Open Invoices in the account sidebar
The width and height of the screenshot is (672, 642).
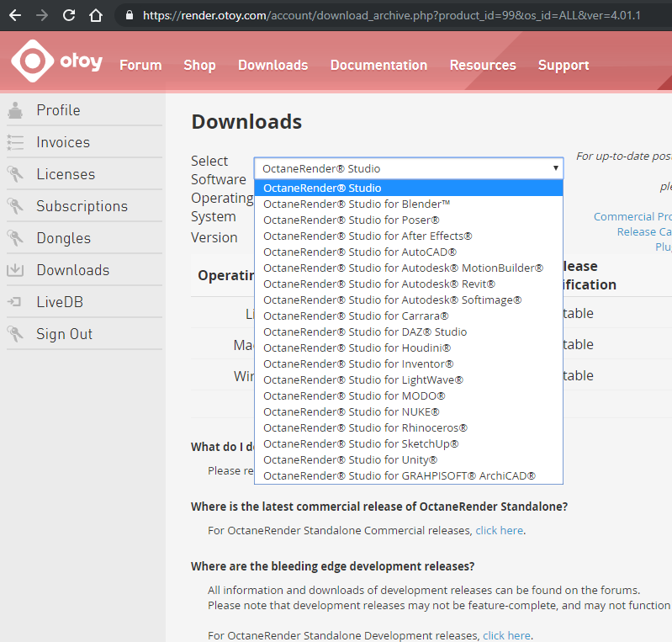tap(63, 142)
